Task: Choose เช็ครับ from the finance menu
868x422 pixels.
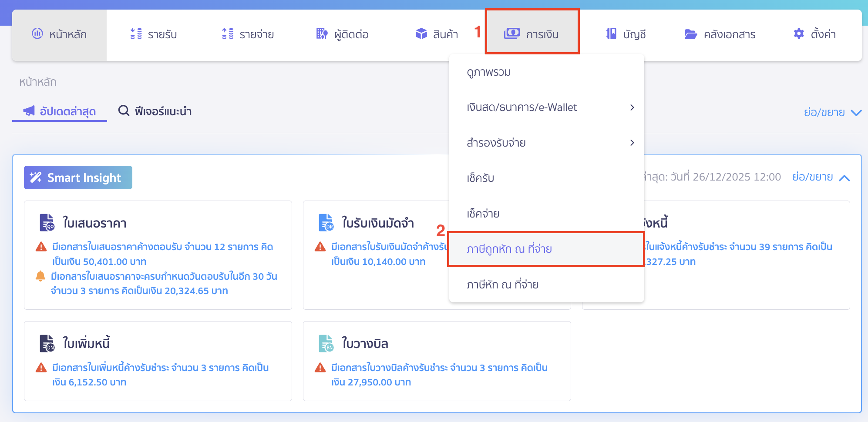Action: tap(480, 178)
